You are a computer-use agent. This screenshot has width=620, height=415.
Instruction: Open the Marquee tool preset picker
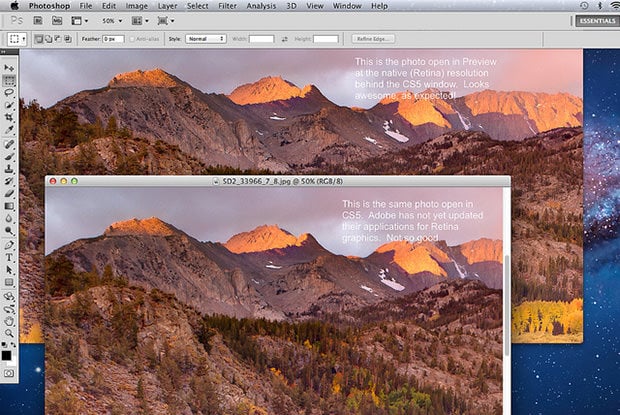click(17, 39)
